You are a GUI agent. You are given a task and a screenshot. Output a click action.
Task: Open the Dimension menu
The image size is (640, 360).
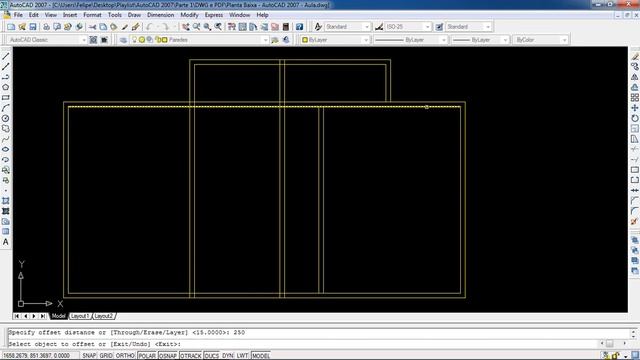pyautogui.click(x=160, y=15)
